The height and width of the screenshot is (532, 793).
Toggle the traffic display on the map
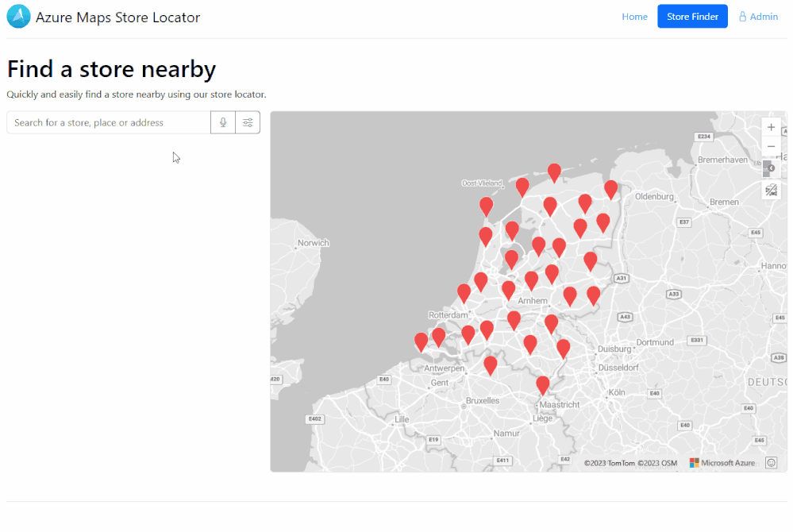tap(771, 190)
